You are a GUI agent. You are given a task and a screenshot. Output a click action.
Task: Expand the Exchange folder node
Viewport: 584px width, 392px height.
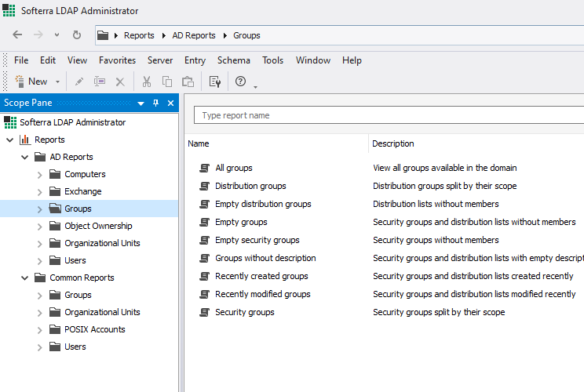coord(40,192)
